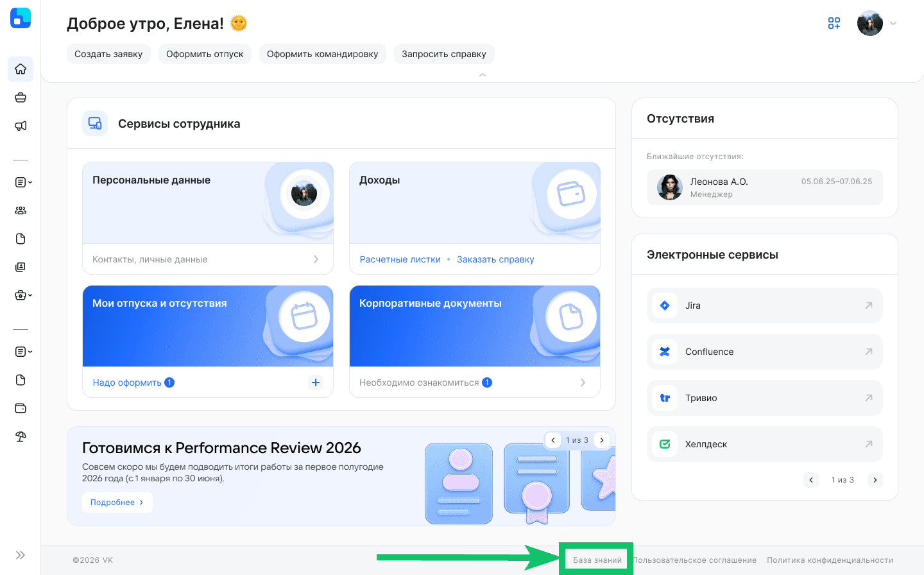Launch Jira from electronic services

tap(764, 305)
